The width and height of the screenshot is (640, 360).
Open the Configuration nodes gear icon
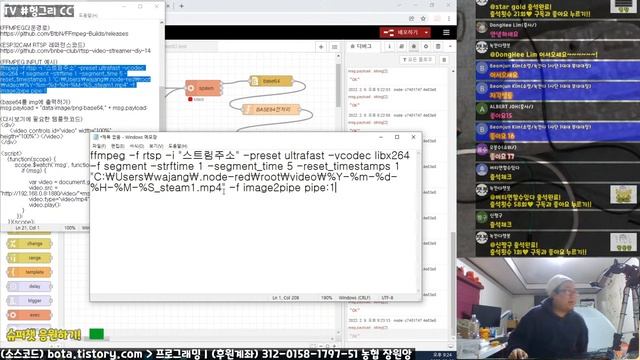[x=426, y=47]
